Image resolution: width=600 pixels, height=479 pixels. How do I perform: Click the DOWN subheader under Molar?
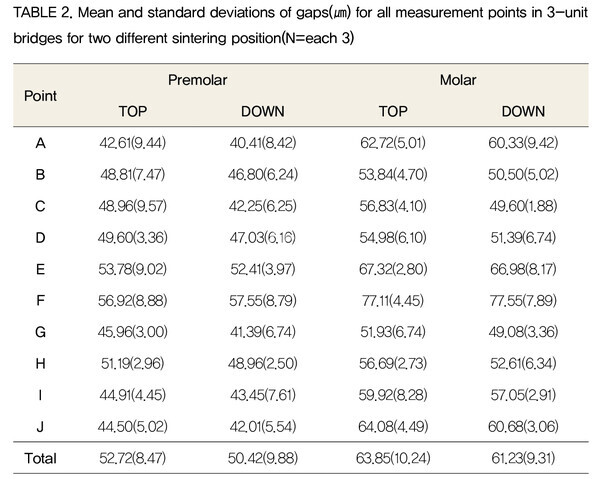(x=523, y=111)
